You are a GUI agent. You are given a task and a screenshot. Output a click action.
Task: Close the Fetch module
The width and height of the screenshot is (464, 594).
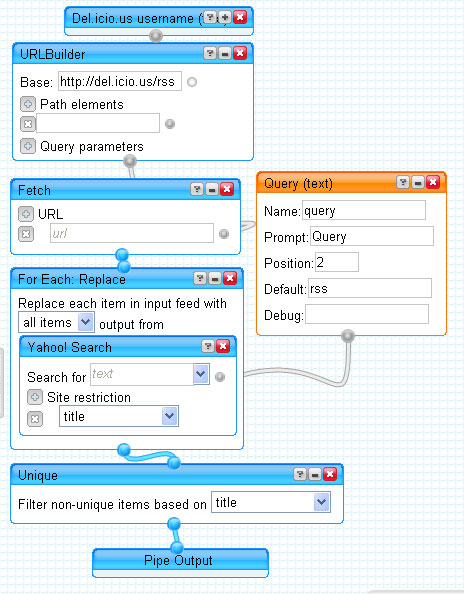pos(227,189)
